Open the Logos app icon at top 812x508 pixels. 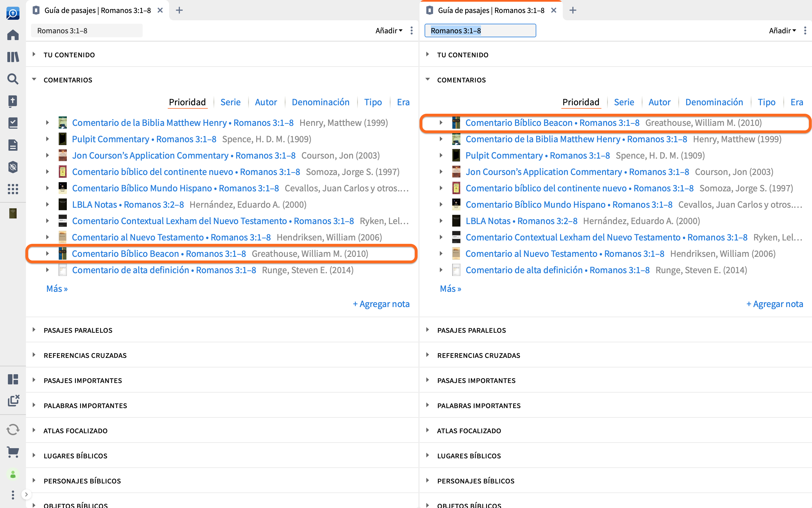pyautogui.click(x=13, y=14)
